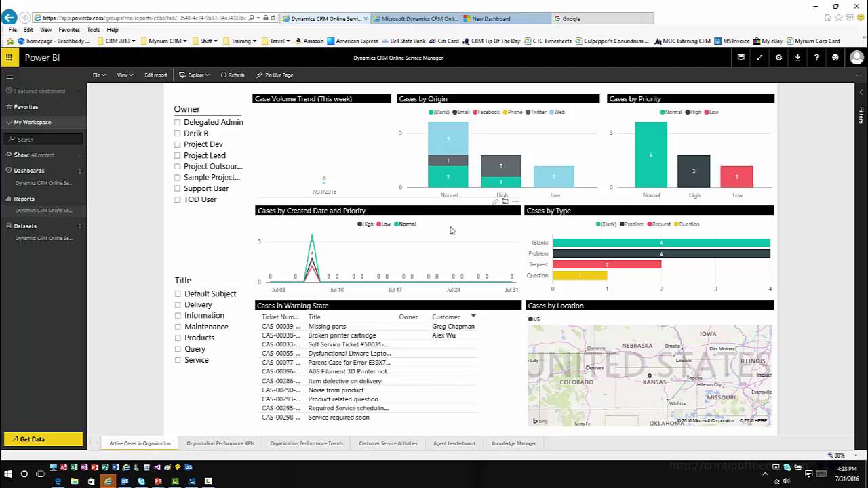This screenshot has width=868, height=488.
Task: Check the Delegated Admin owner checkbox
Action: [178, 122]
